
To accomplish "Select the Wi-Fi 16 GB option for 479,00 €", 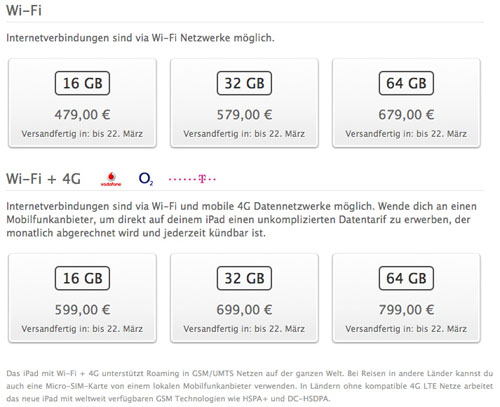I will click(82, 103).
